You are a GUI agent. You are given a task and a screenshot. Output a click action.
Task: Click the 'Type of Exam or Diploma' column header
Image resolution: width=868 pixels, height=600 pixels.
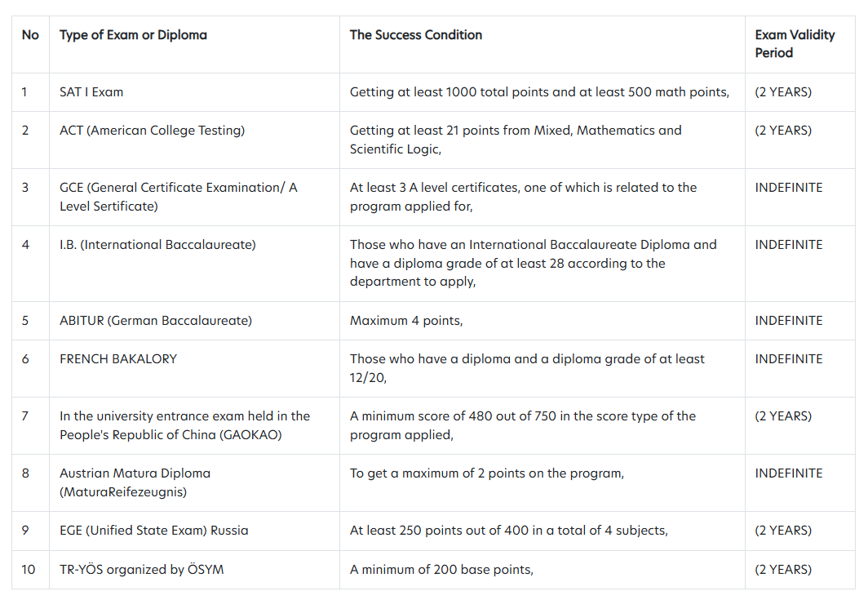134,35
